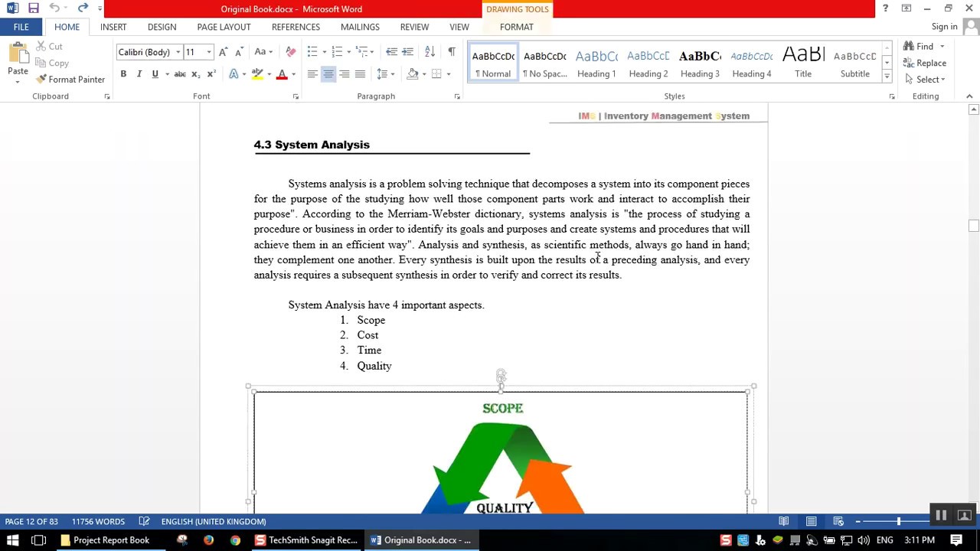
Task: Switch to DESIGN tab
Action: 162,27
